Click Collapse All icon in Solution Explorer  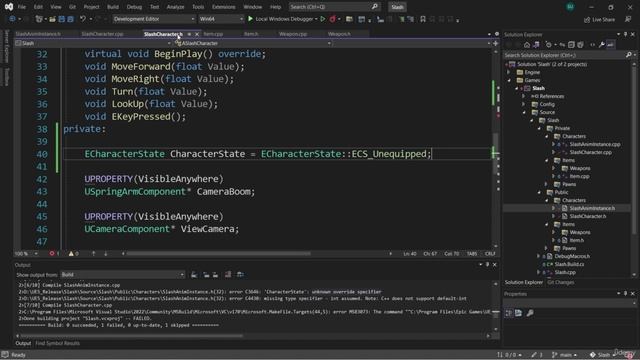click(x=571, y=45)
